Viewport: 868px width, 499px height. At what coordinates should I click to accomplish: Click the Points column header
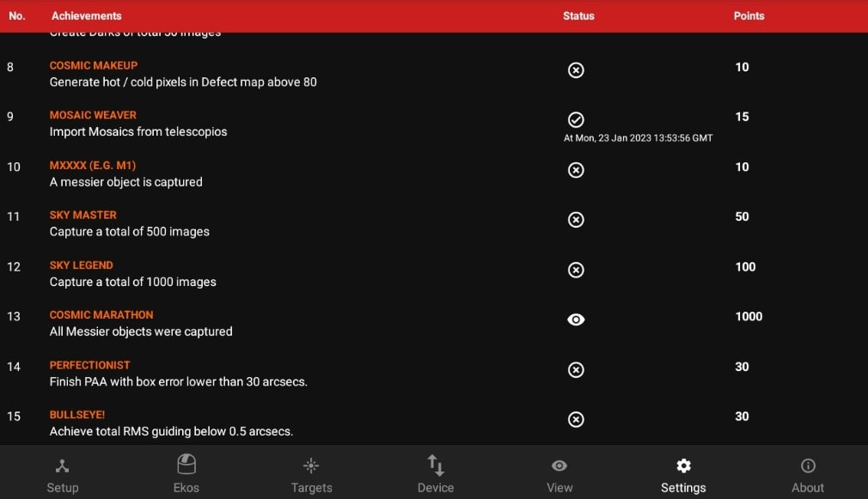pos(749,16)
